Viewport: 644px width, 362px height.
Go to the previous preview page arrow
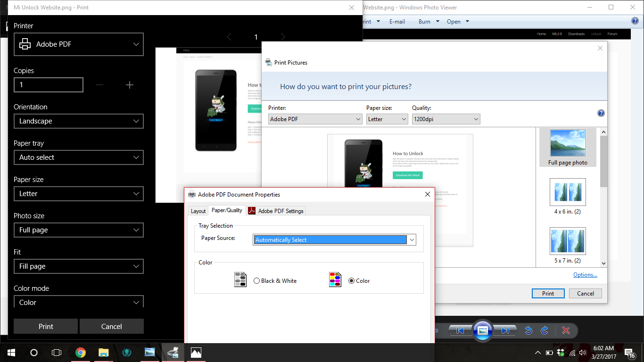click(x=229, y=37)
